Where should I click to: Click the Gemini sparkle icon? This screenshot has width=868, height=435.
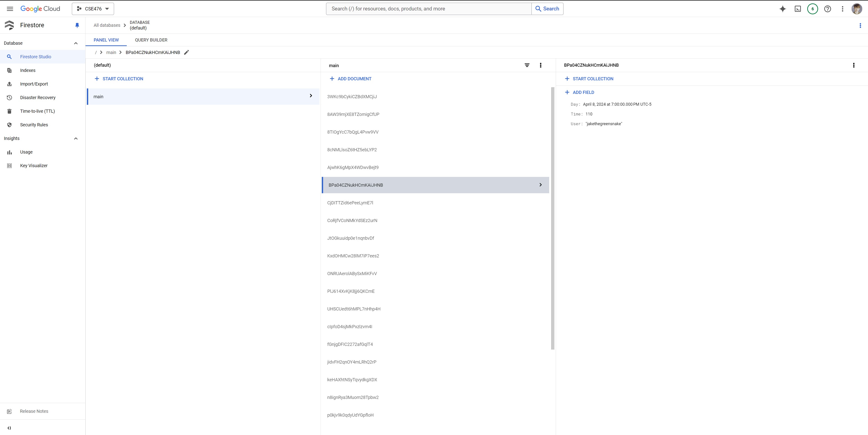[783, 9]
